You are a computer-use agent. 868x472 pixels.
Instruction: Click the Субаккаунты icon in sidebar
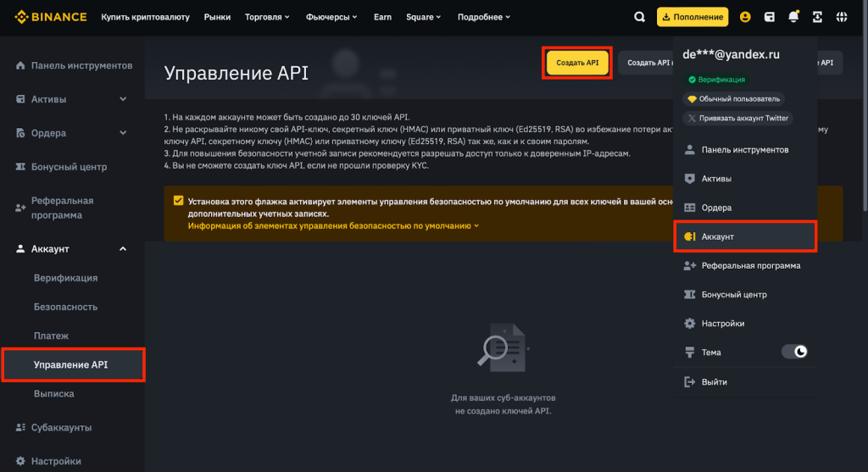coord(20,427)
